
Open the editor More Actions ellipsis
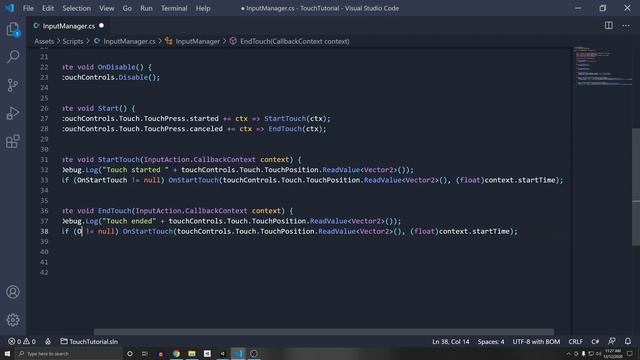pyautogui.click(x=626, y=25)
